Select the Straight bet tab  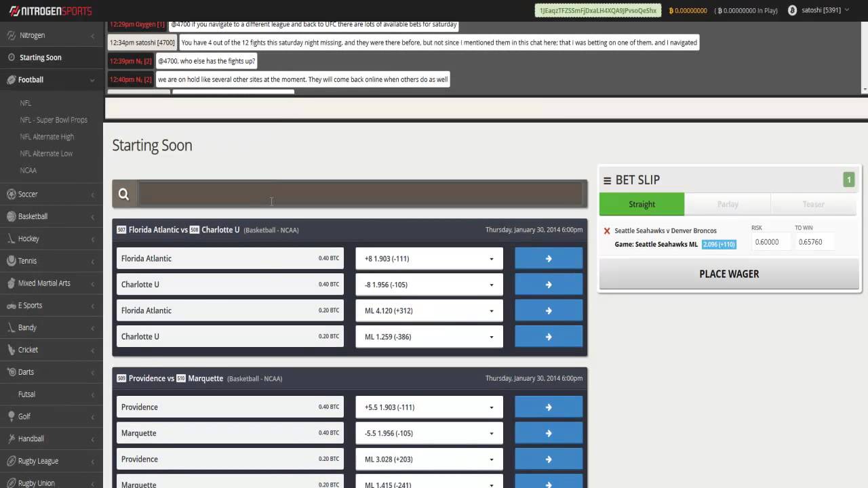click(x=642, y=204)
